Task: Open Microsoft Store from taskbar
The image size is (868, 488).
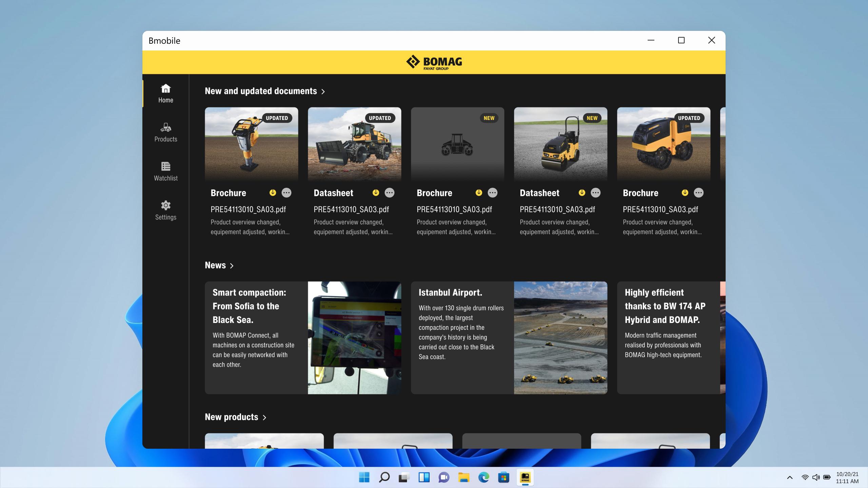Action: click(x=504, y=477)
